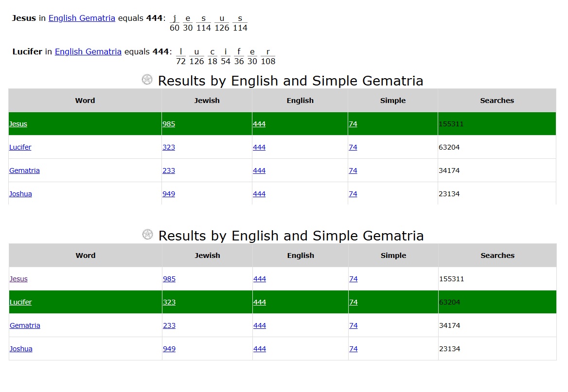Click English 444 in second table Lucifer row
568x392 pixels.
[x=260, y=302]
